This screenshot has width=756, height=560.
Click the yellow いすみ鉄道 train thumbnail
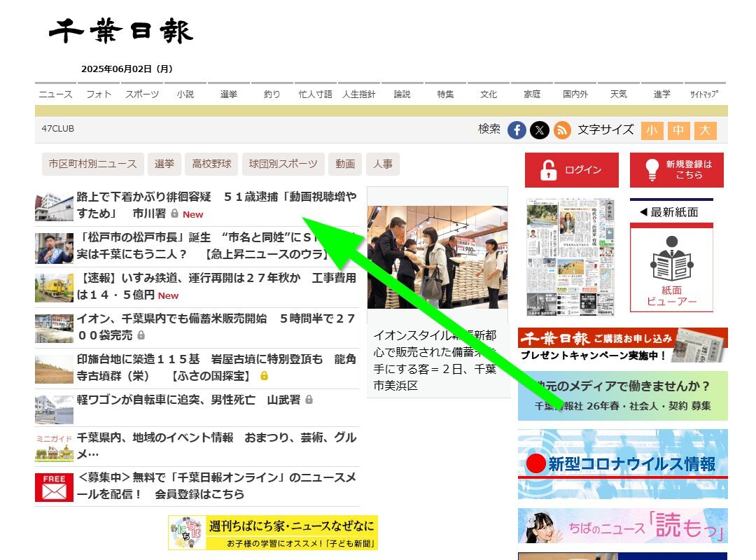(54, 288)
